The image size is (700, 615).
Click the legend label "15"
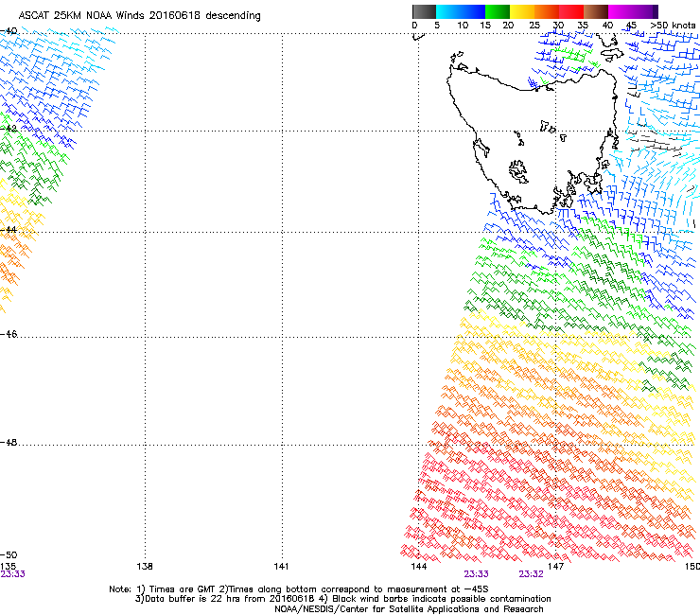pos(485,26)
